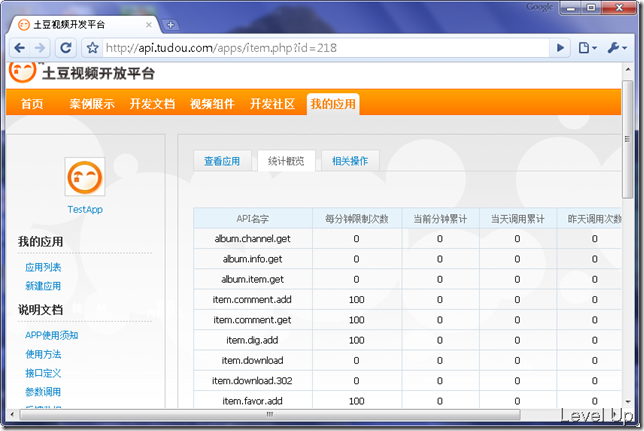This screenshot has height=431, width=644.
Task: Close the 土豆视频开发平台 tab
Action: [149, 25]
